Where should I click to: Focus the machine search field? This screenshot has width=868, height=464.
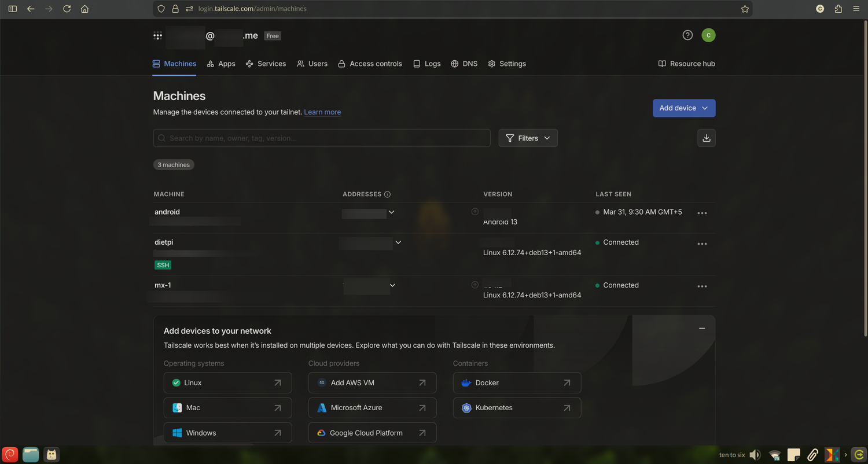click(x=322, y=138)
